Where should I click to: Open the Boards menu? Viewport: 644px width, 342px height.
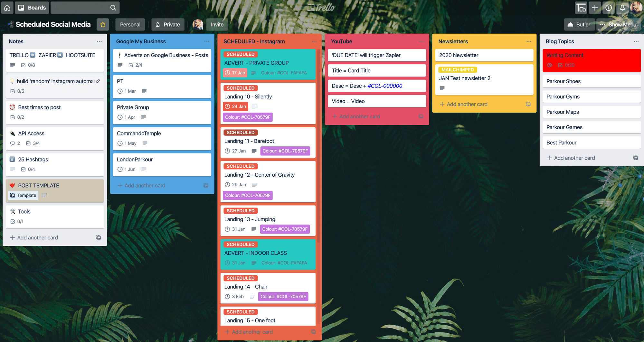coord(32,7)
